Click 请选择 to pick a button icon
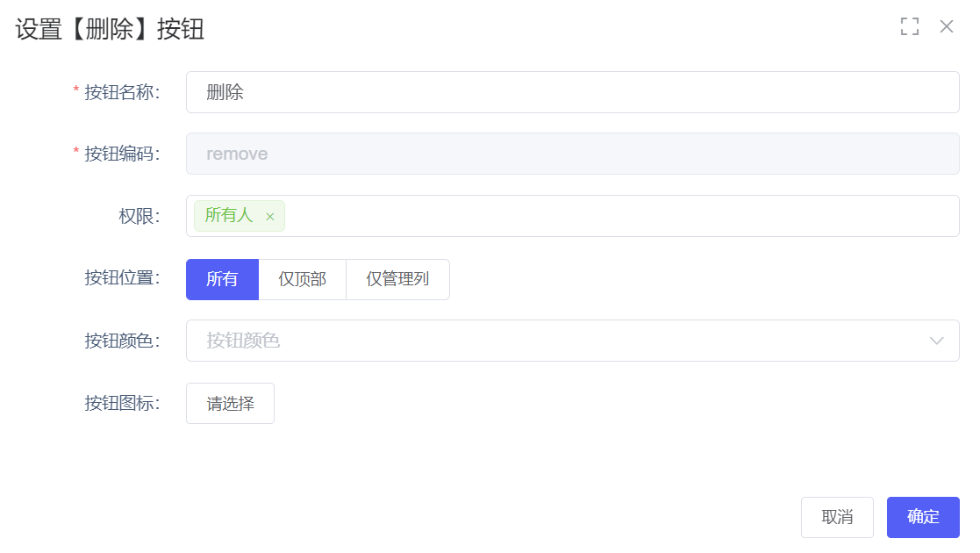The image size is (980, 553). click(x=230, y=404)
